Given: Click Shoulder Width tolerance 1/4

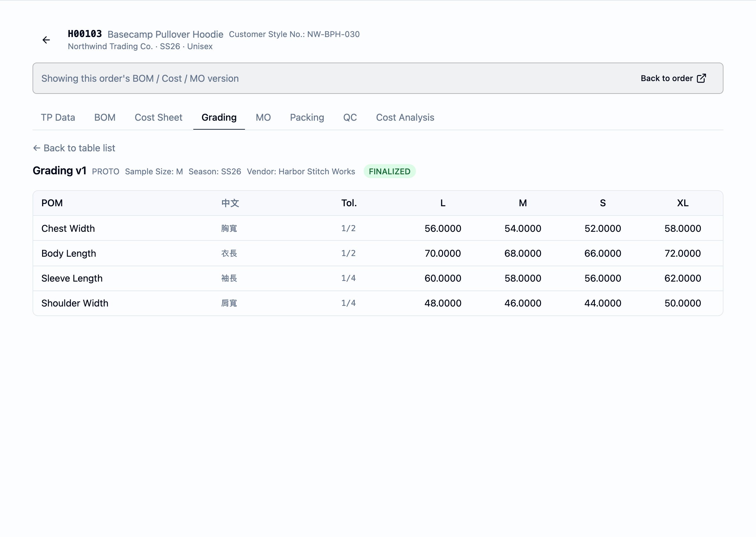Looking at the screenshot, I should tap(348, 303).
